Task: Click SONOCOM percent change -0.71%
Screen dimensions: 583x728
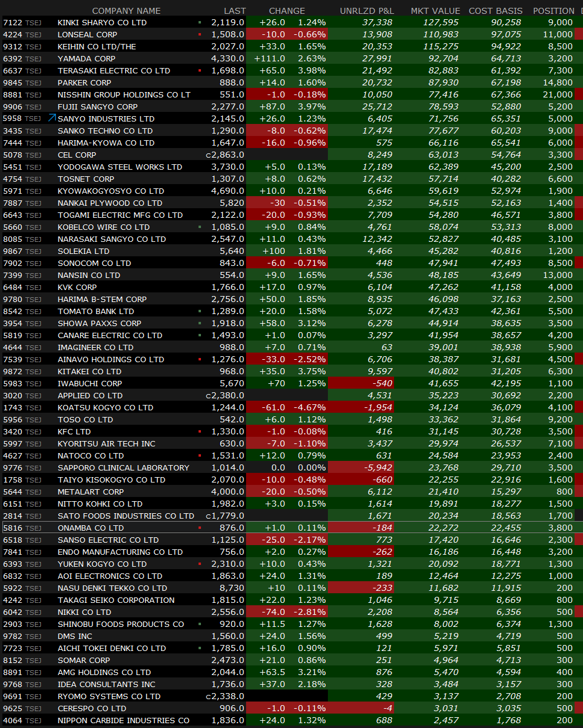Action: click(x=309, y=263)
